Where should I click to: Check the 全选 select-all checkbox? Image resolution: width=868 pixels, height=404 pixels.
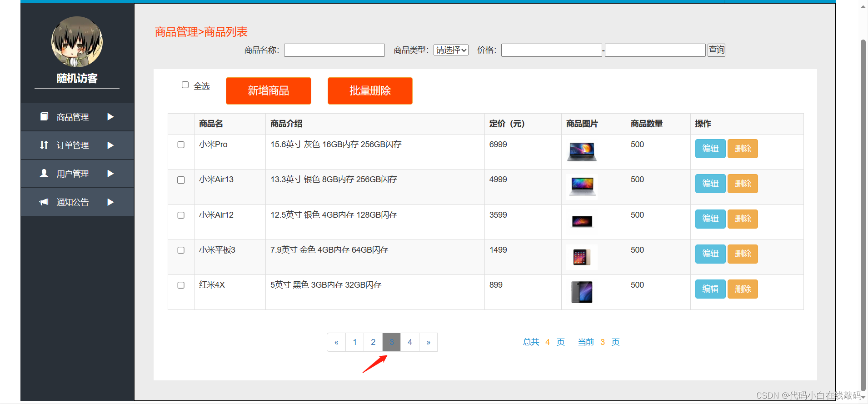point(185,85)
